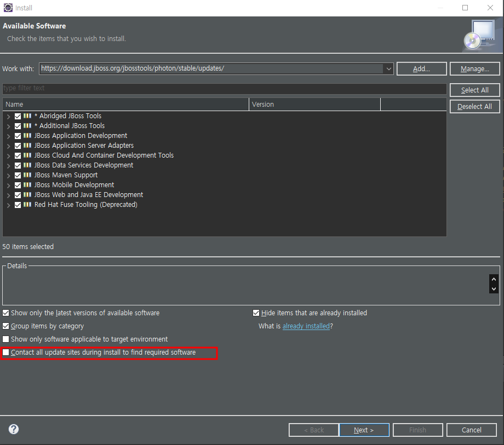Open the Work with site dropdown arrow
The width and height of the screenshot is (504, 445).
tap(388, 69)
